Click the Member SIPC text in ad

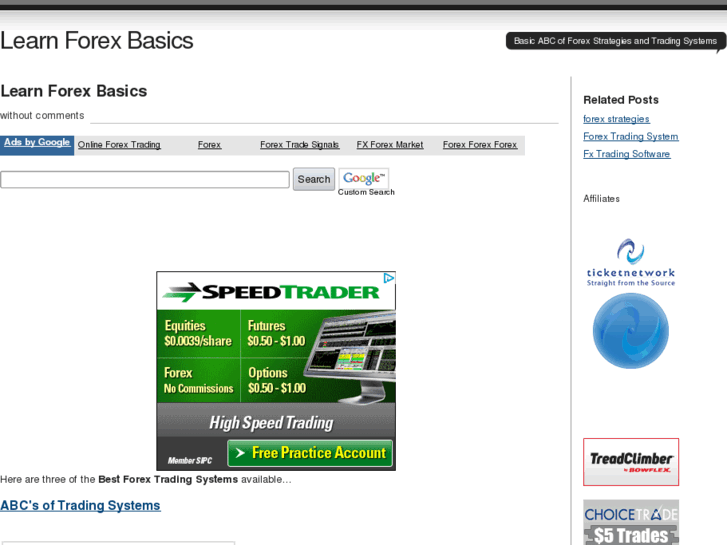coord(190,461)
